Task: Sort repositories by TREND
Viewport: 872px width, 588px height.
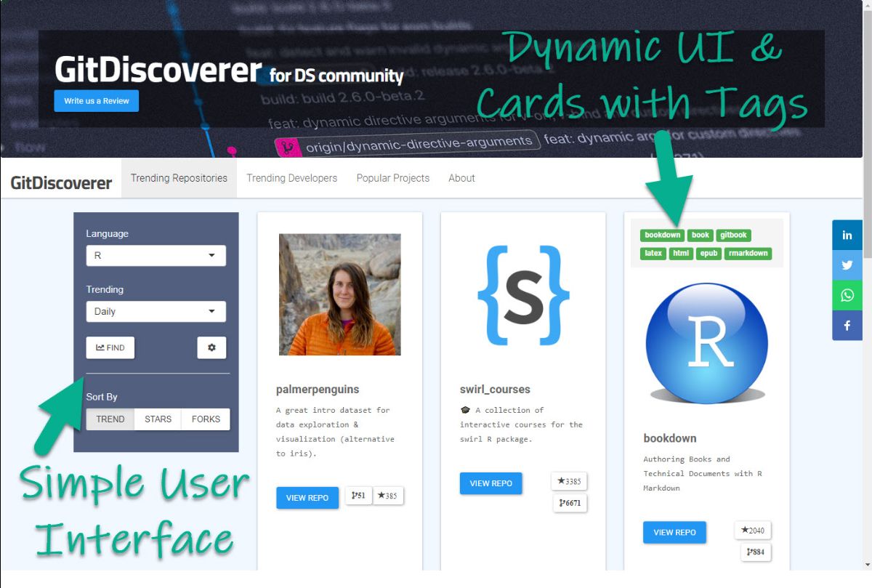Action: pyautogui.click(x=110, y=419)
